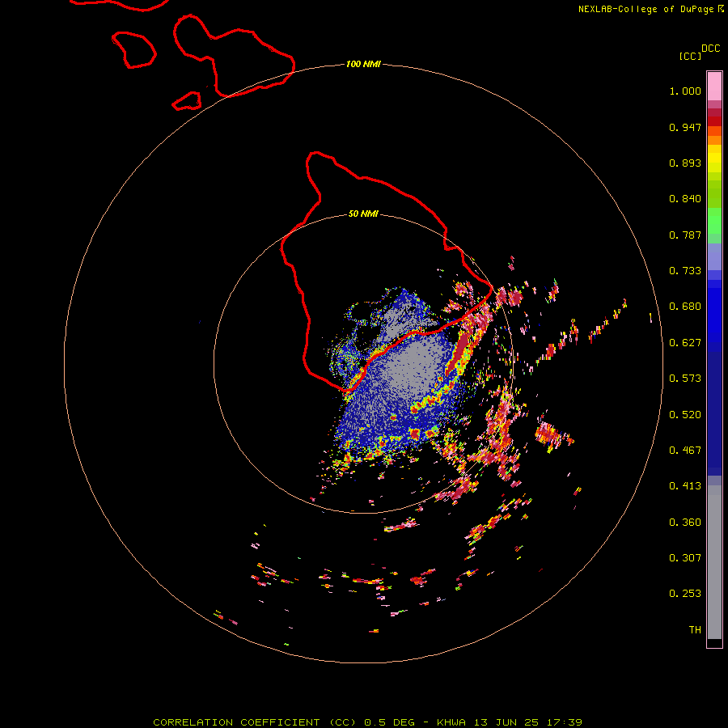Click the 0.520 color scale value
This screenshot has height=728, width=728.
(x=685, y=415)
